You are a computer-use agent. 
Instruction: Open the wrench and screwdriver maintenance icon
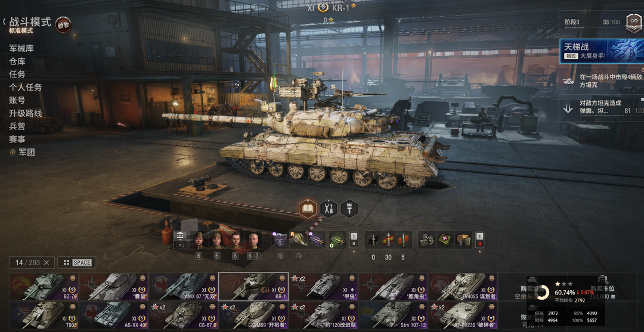point(329,209)
